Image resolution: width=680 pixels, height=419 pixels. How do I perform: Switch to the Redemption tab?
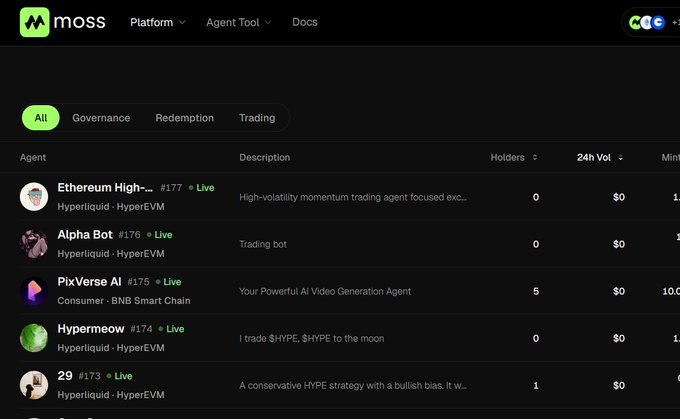(184, 118)
